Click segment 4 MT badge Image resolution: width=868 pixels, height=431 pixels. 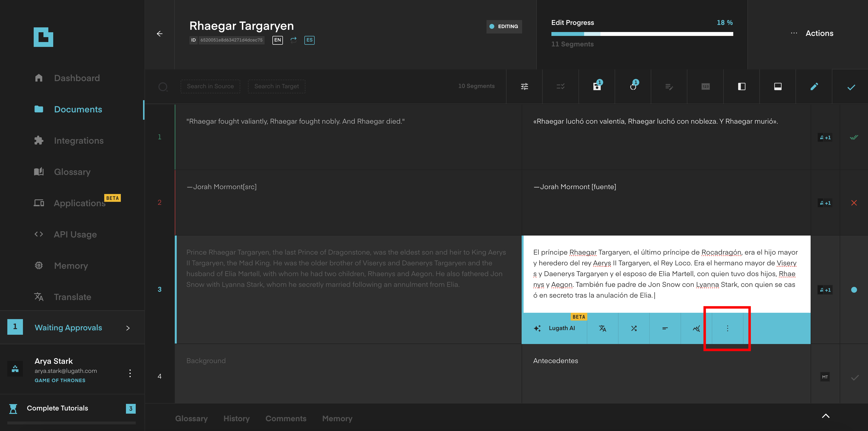tap(825, 377)
